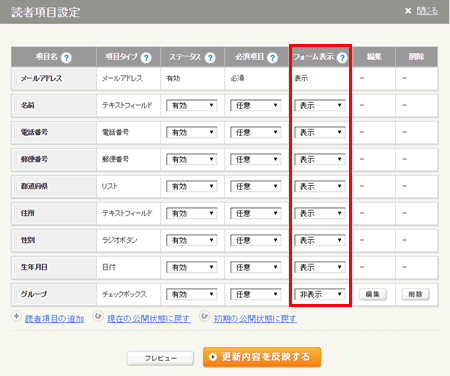This screenshot has height=376, width=450.
Task: Click 削除 button in グループ row
Action: tap(415, 294)
